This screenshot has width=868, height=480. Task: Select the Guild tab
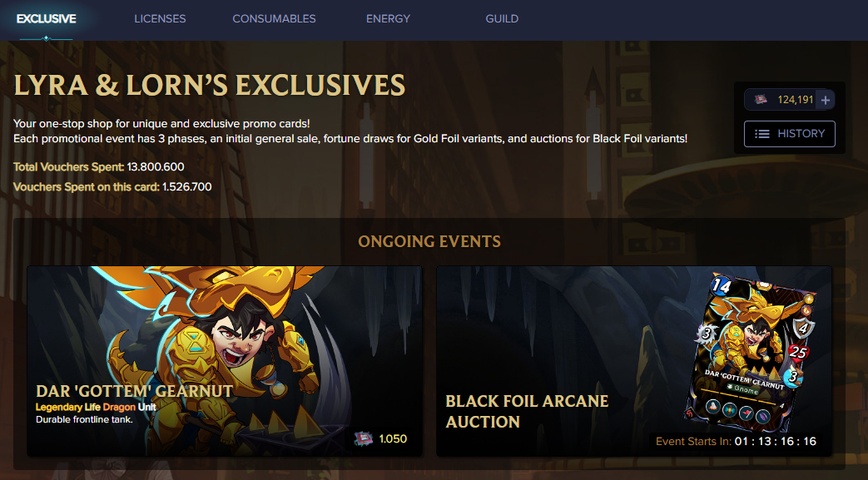pos(502,18)
